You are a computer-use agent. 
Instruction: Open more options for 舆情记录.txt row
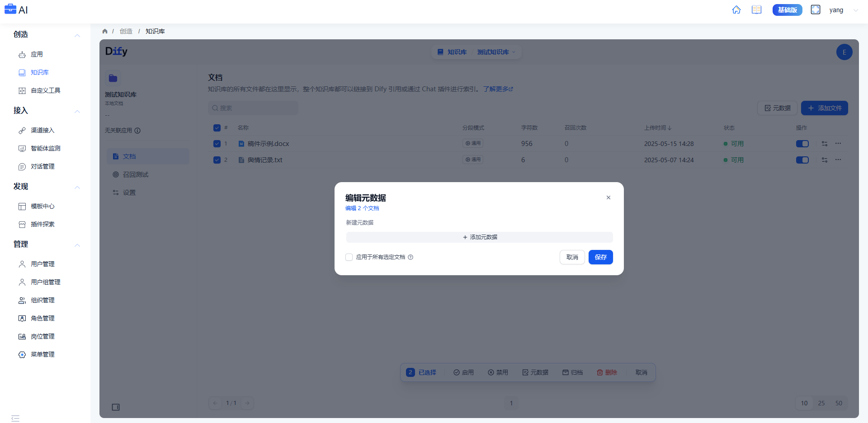(838, 160)
